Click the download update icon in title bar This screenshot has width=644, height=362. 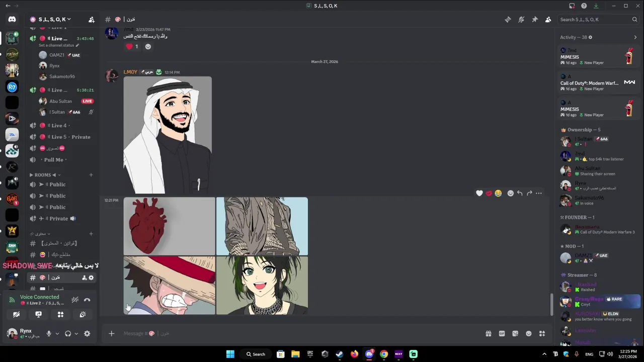click(596, 6)
